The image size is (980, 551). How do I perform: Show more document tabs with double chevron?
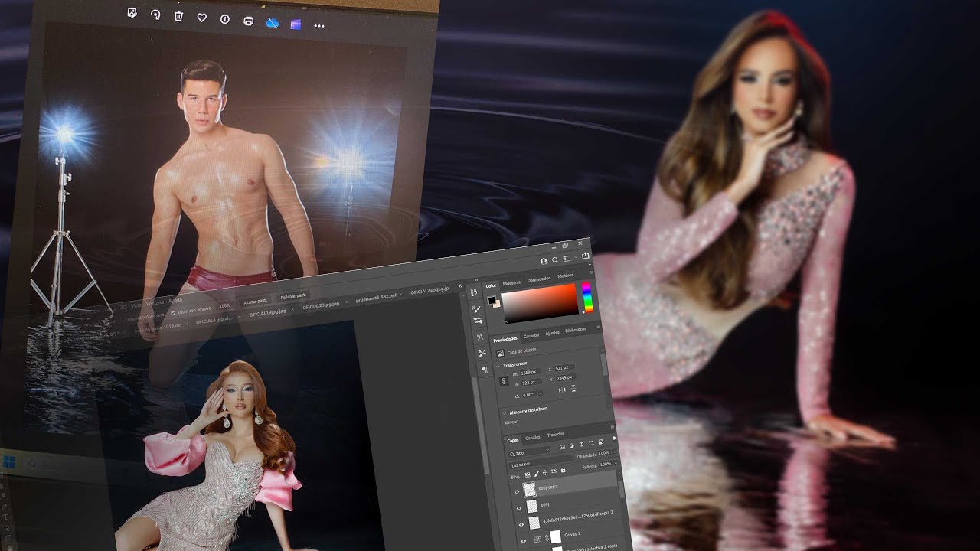(x=460, y=286)
